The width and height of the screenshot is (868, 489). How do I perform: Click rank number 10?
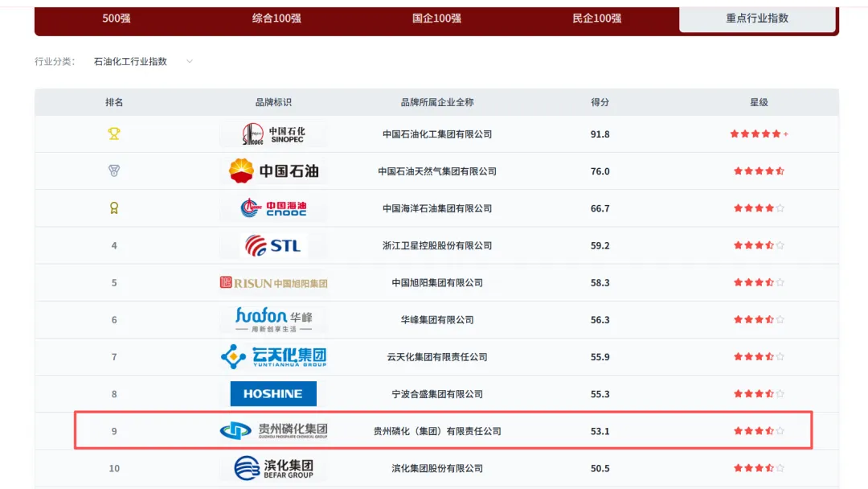114,468
